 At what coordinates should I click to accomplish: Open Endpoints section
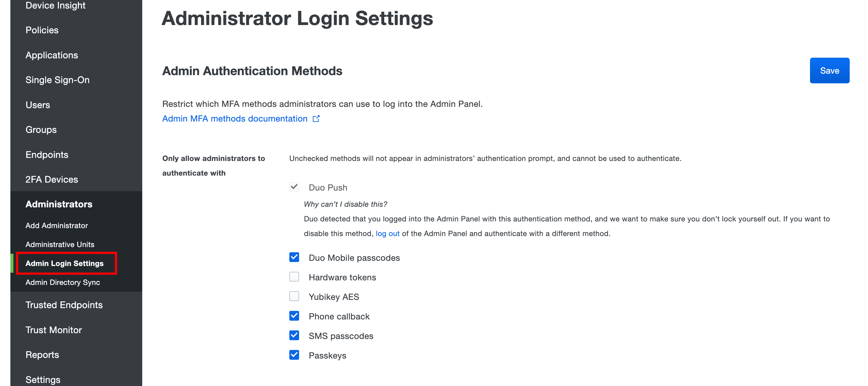click(47, 155)
